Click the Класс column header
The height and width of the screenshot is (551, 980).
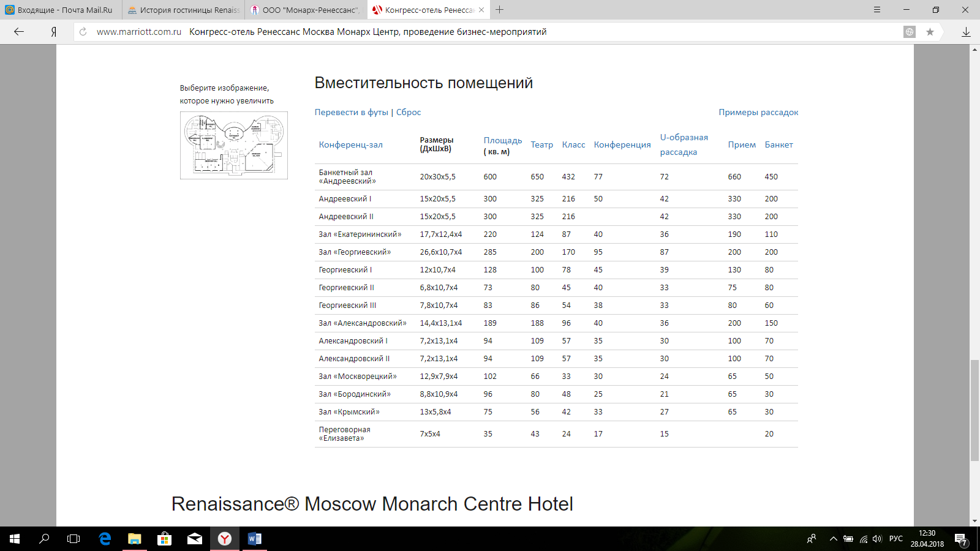(x=574, y=144)
